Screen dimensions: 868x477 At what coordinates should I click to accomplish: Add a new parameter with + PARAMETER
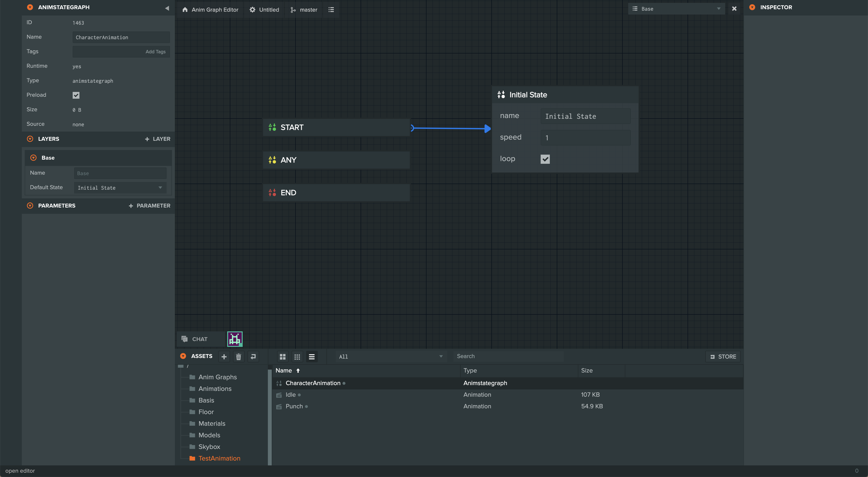pos(150,206)
